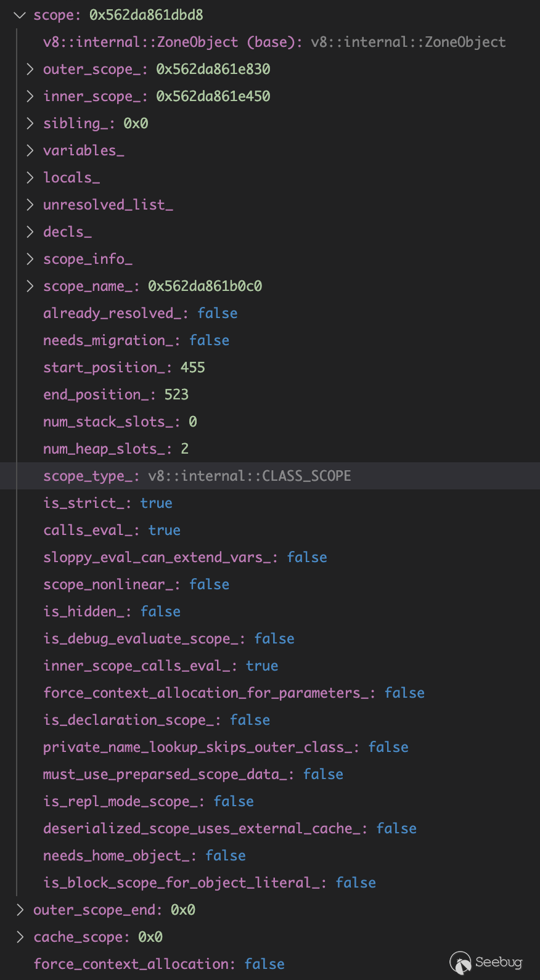Screen dimensions: 540x980
Task: Click the end_position_ 523 row
Action: [116, 394]
